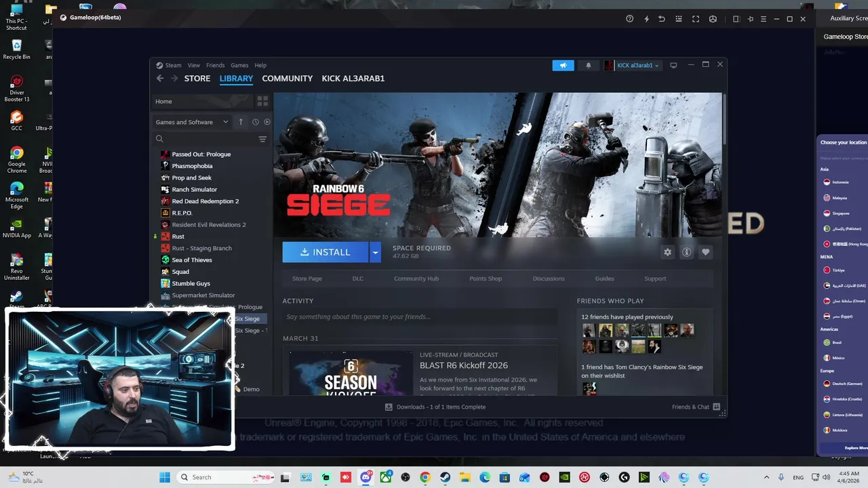Choose Indonesia in Gameloop location list

click(840, 182)
